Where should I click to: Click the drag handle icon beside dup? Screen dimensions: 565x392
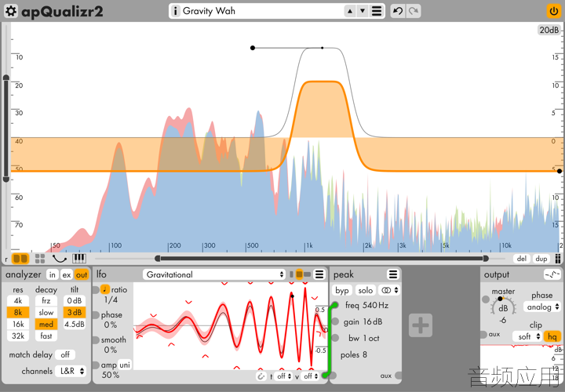coord(557,259)
